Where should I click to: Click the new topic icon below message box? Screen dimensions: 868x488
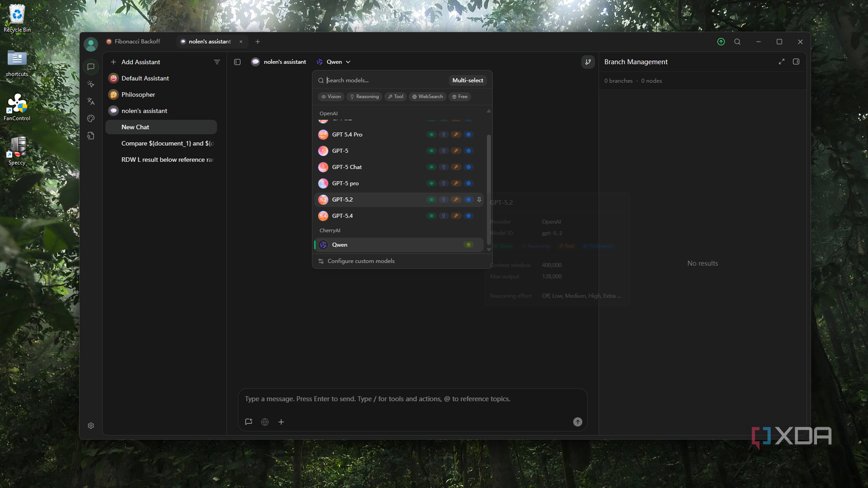pos(249,422)
